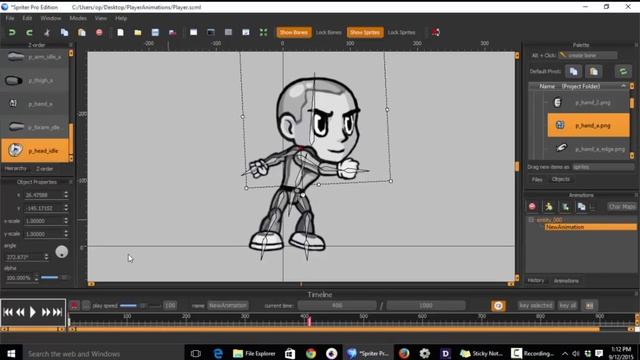Click the Play button in timeline controls

pyautogui.click(x=33, y=312)
